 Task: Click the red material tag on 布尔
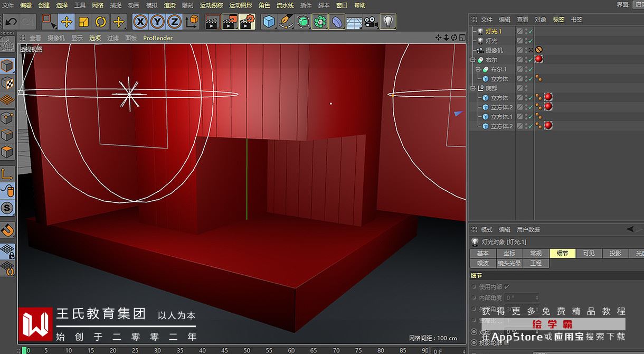tap(539, 60)
